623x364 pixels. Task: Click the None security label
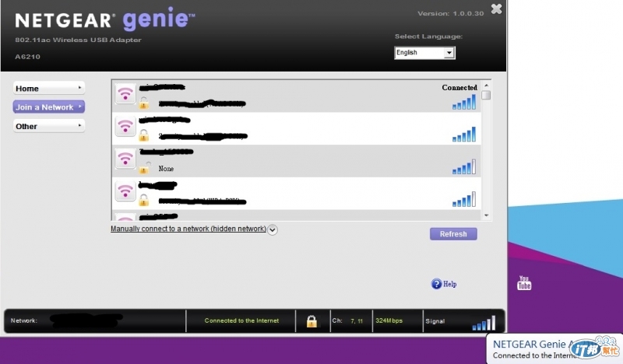(166, 169)
